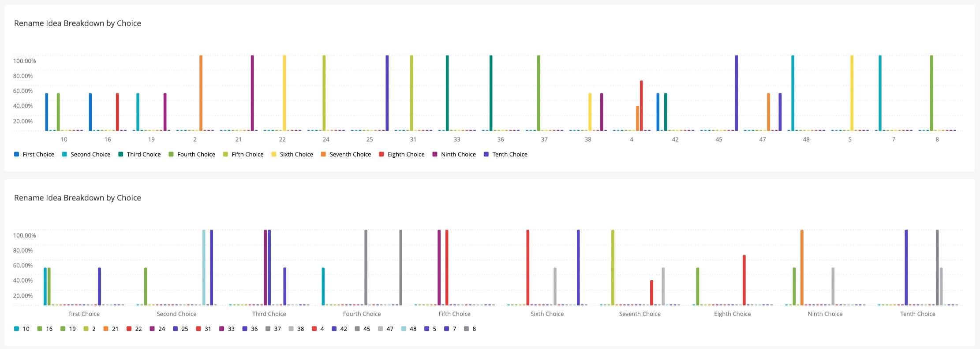Toggle series 24 in the numbered legend

point(157,329)
